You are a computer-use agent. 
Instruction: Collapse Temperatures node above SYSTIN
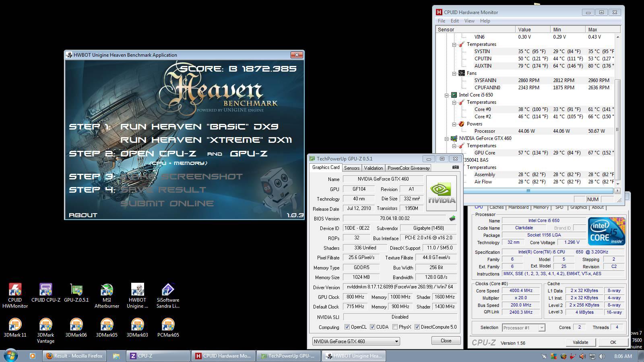point(454,44)
